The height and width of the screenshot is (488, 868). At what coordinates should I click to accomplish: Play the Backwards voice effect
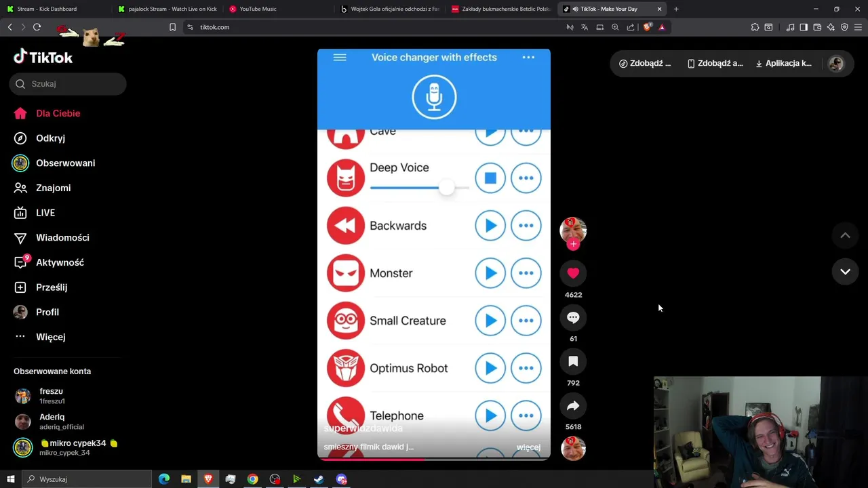[x=490, y=226]
